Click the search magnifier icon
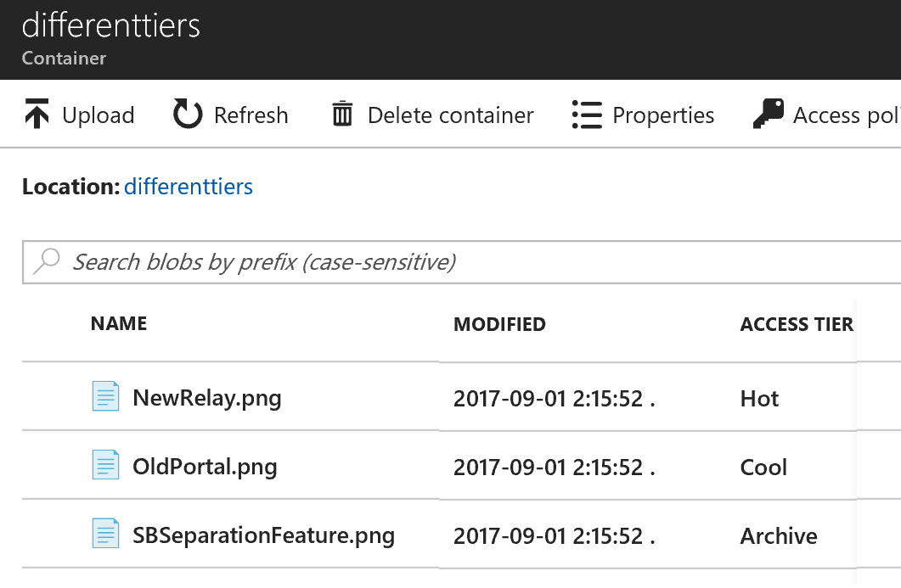Viewport: 901px width, 588px height. coord(46,260)
